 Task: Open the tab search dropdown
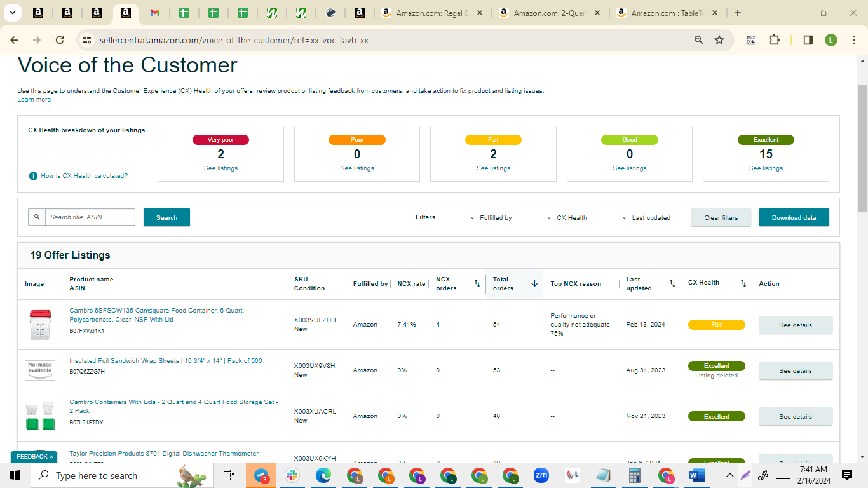point(13,13)
